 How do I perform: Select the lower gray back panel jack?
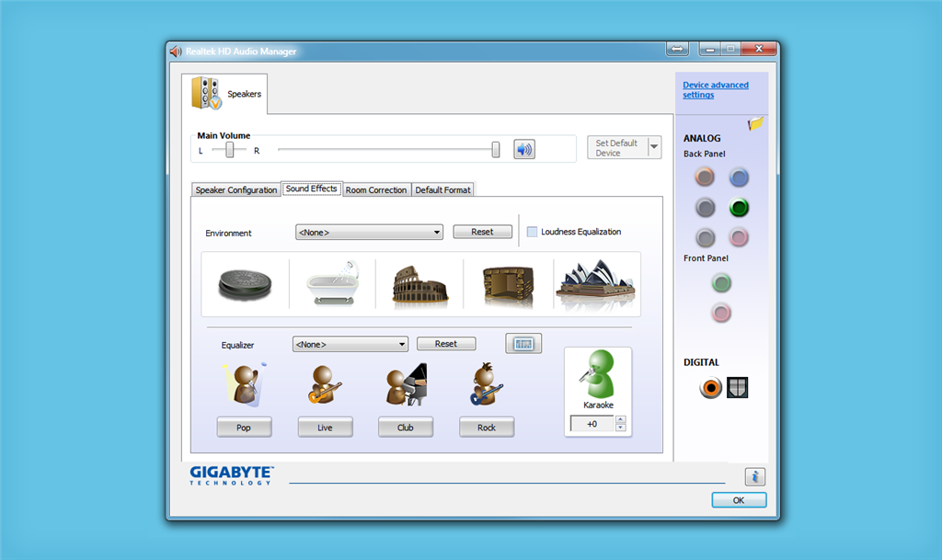pyautogui.click(x=705, y=237)
